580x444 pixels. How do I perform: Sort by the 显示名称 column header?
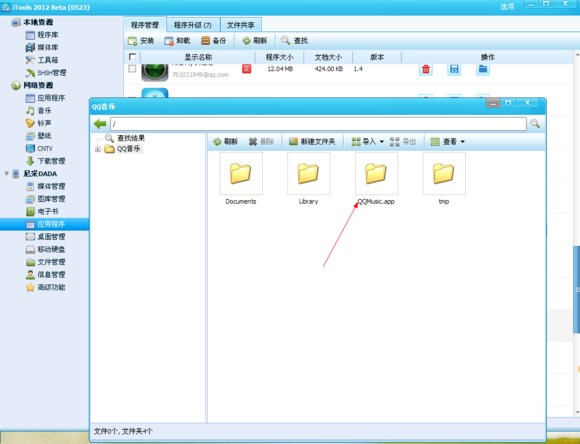tap(198, 57)
